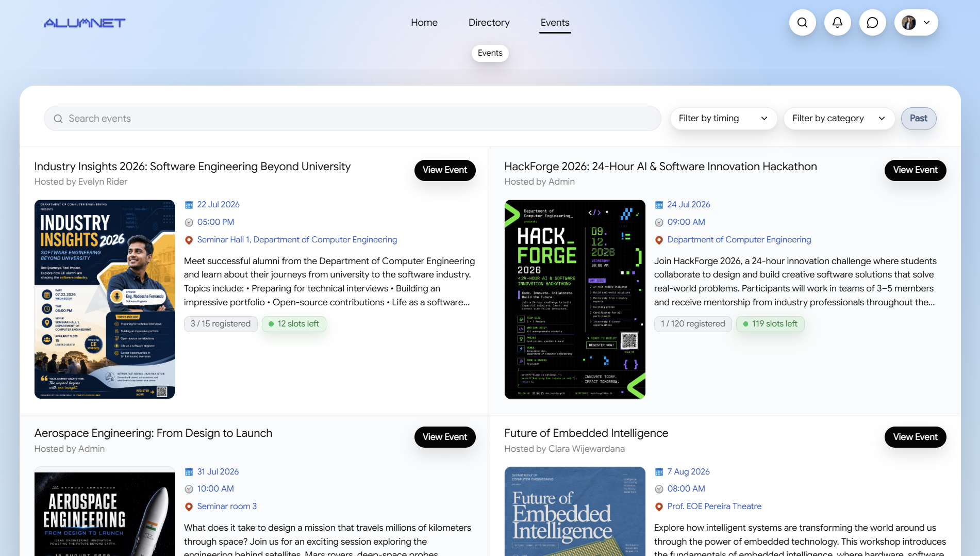View Event for Industry Insights 2026
Image resolution: width=980 pixels, height=556 pixels.
click(445, 170)
